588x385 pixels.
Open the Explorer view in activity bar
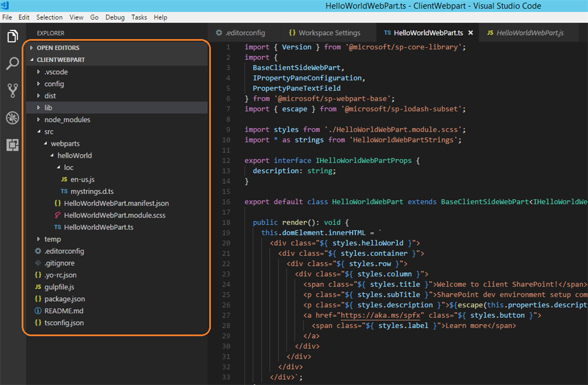point(12,37)
